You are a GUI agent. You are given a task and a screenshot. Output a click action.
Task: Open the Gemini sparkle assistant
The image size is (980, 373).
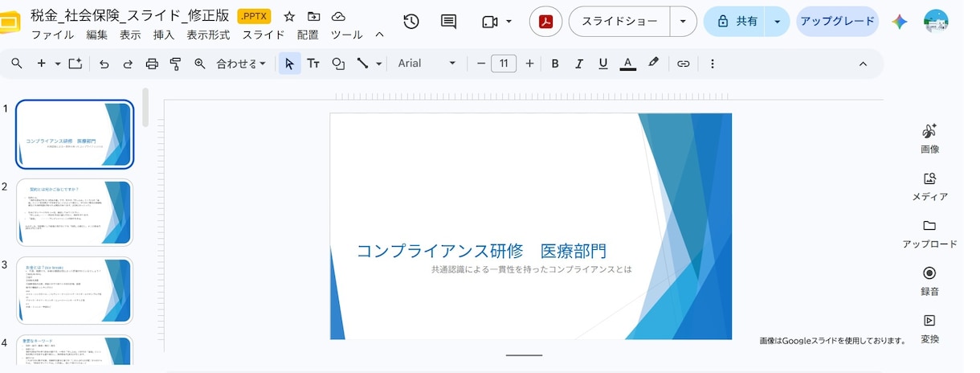point(900,22)
